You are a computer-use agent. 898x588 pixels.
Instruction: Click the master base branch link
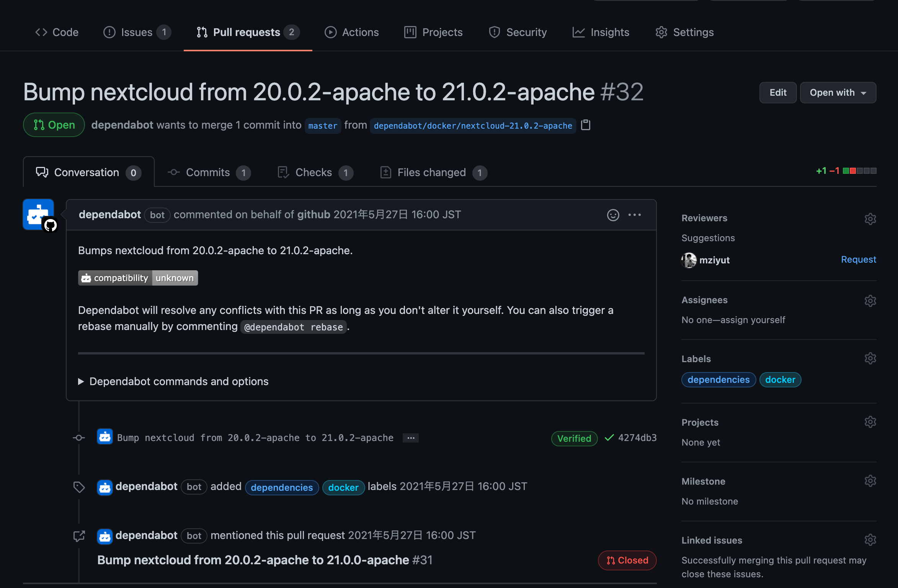coord(323,126)
